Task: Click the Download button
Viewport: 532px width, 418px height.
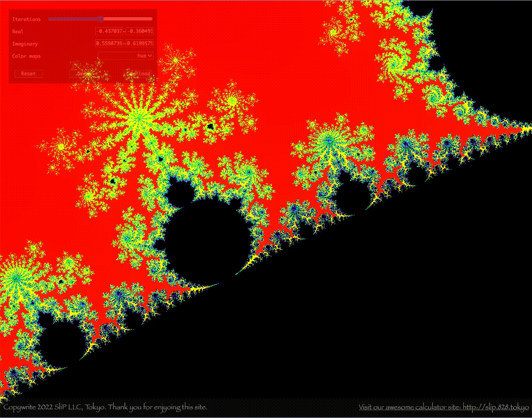Action: pyautogui.click(x=138, y=73)
